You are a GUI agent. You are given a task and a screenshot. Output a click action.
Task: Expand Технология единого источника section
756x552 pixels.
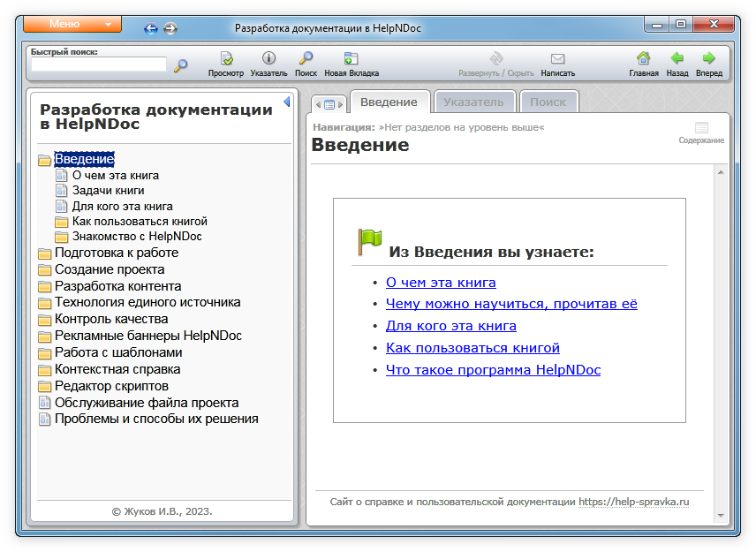click(x=147, y=302)
